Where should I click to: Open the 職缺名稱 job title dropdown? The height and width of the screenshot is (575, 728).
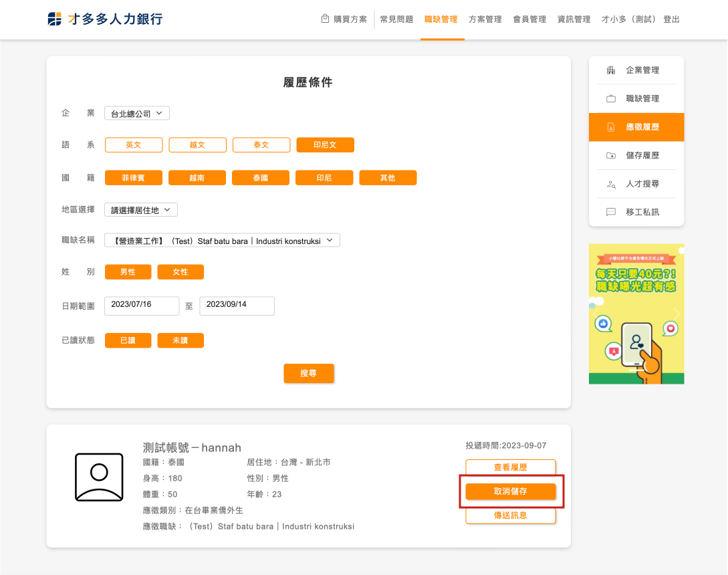[x=222, y=240]
